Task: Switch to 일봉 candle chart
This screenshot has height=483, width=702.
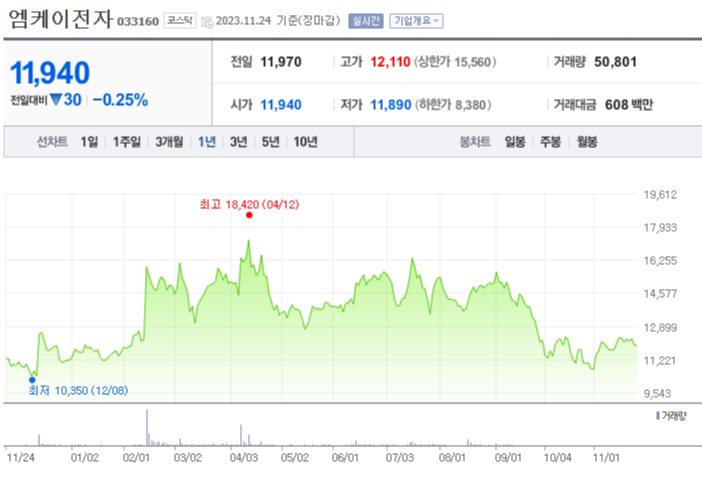Action: 515,142
